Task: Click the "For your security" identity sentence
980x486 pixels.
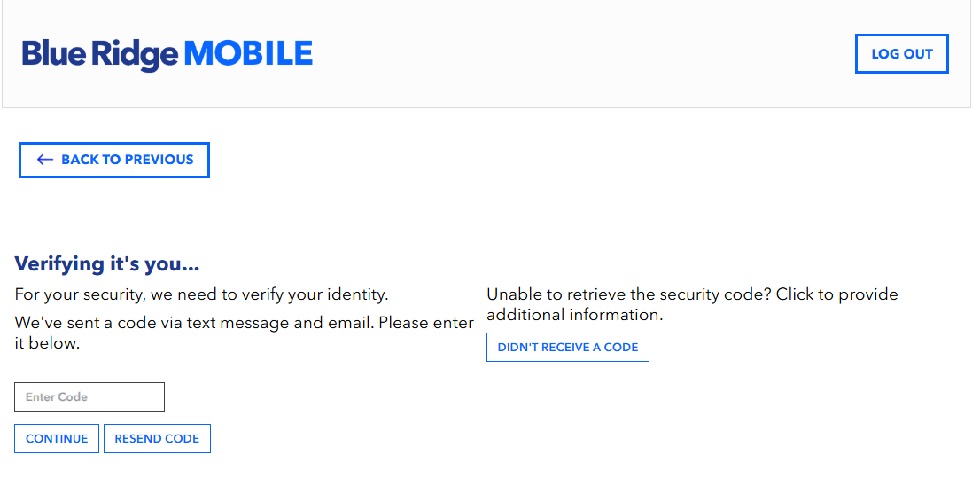Action: [x=201, y=294]
